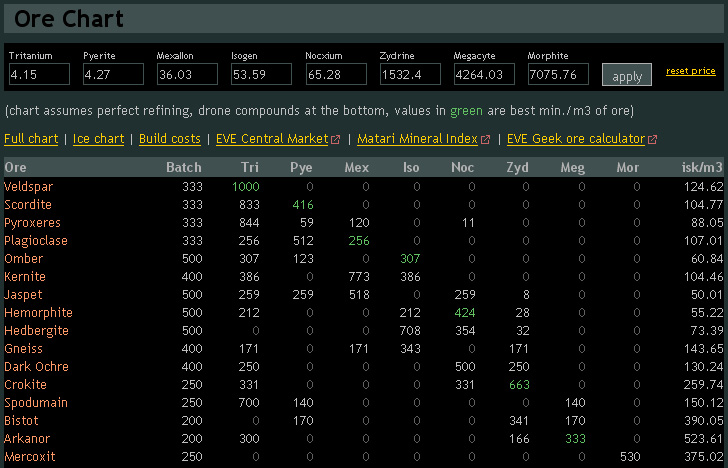Click the reset price link
The image size is (728, 468).
click(690, 71)
